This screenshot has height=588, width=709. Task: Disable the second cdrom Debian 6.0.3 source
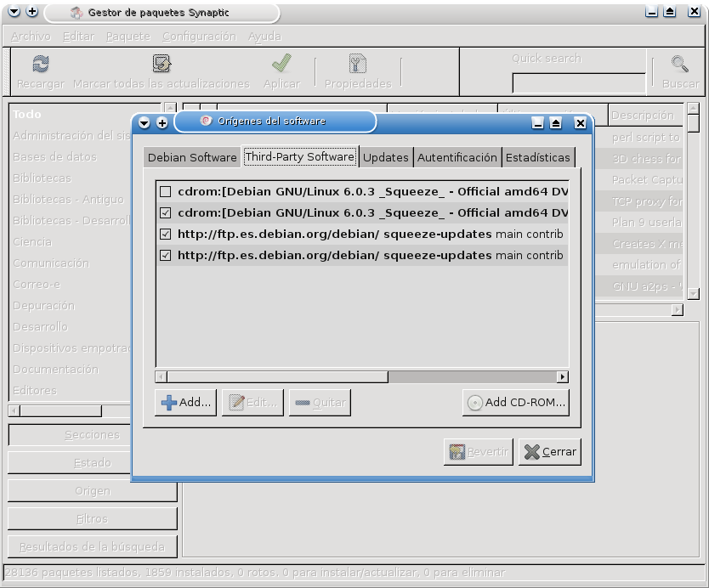[x=164, y=212]
